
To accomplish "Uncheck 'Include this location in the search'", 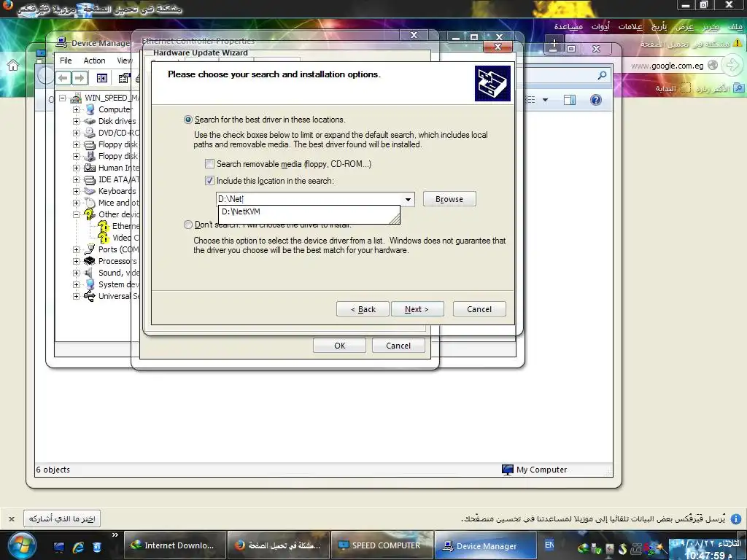I will tap(209, 181).
